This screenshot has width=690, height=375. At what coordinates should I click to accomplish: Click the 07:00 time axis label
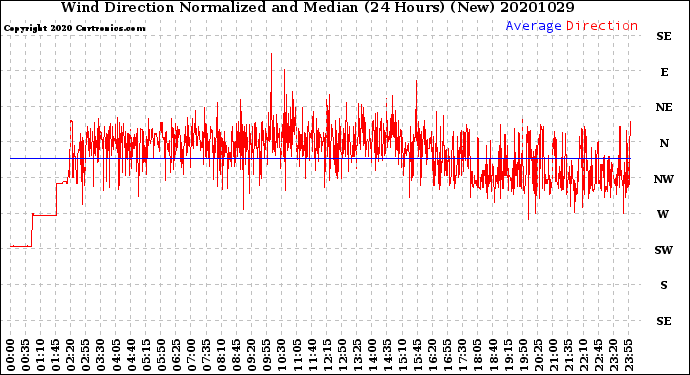(x=191, y=355)
